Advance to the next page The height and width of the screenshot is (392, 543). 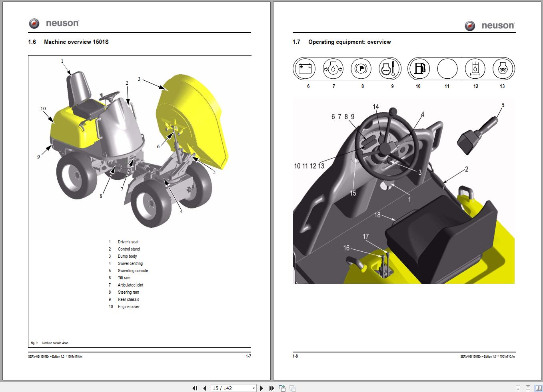[262, 388]
